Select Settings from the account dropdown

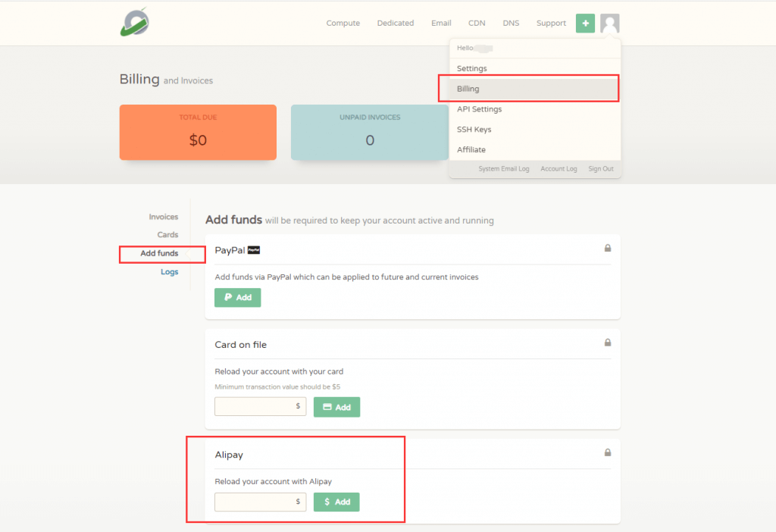[x=535, y=68]
